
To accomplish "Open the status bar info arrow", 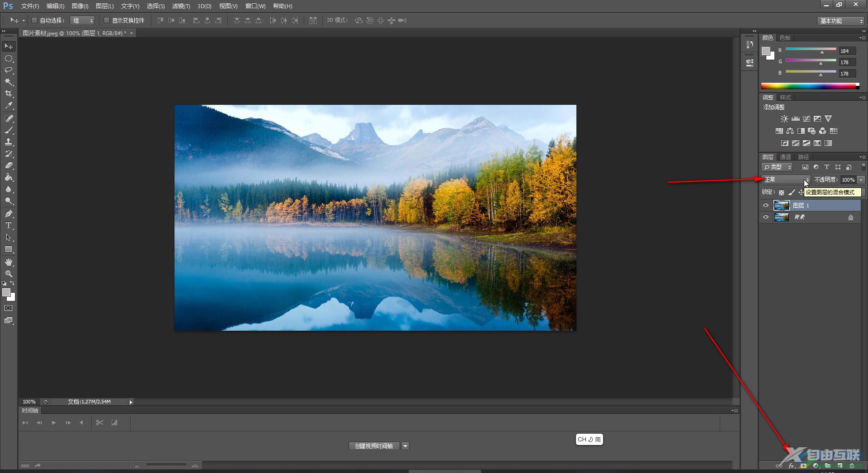I will [131, 402].
